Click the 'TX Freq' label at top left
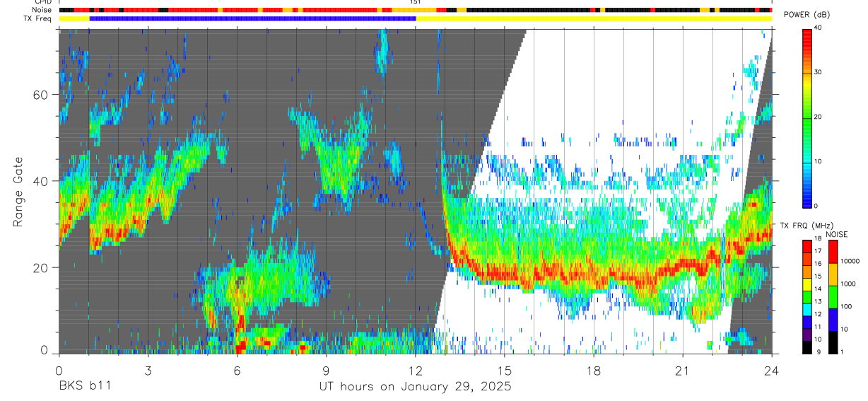 coord(38,18)
